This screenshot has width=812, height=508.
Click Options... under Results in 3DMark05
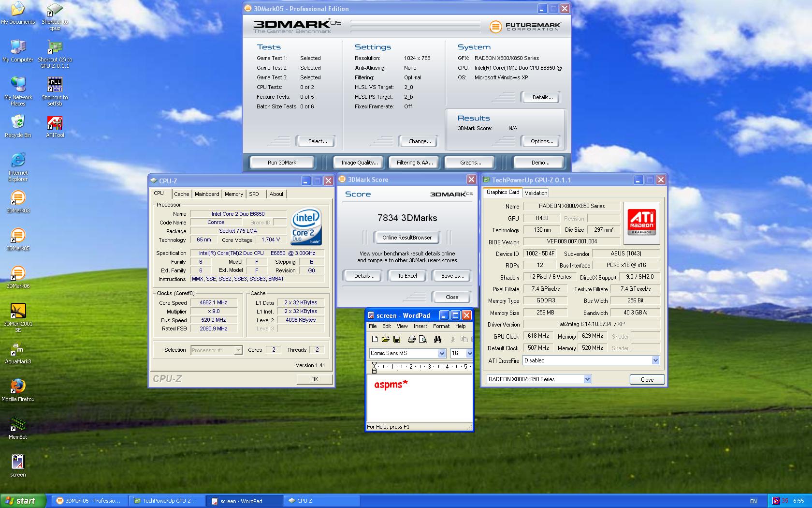point(541,141)
